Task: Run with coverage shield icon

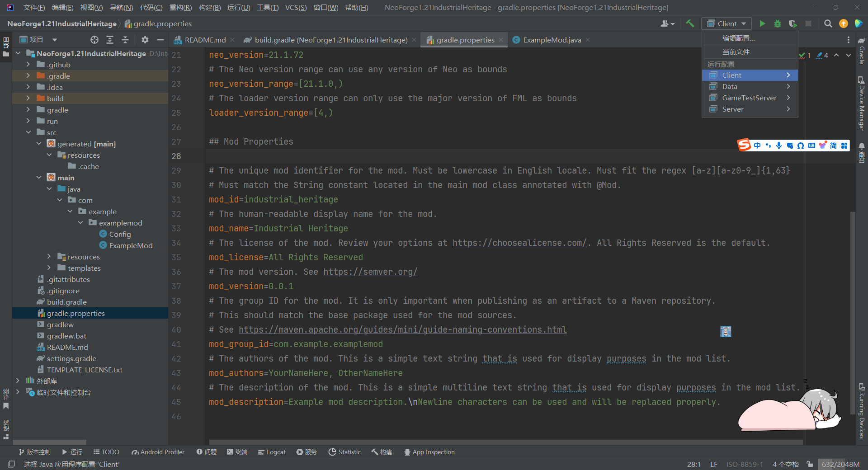Action: [x=793, y=23]
